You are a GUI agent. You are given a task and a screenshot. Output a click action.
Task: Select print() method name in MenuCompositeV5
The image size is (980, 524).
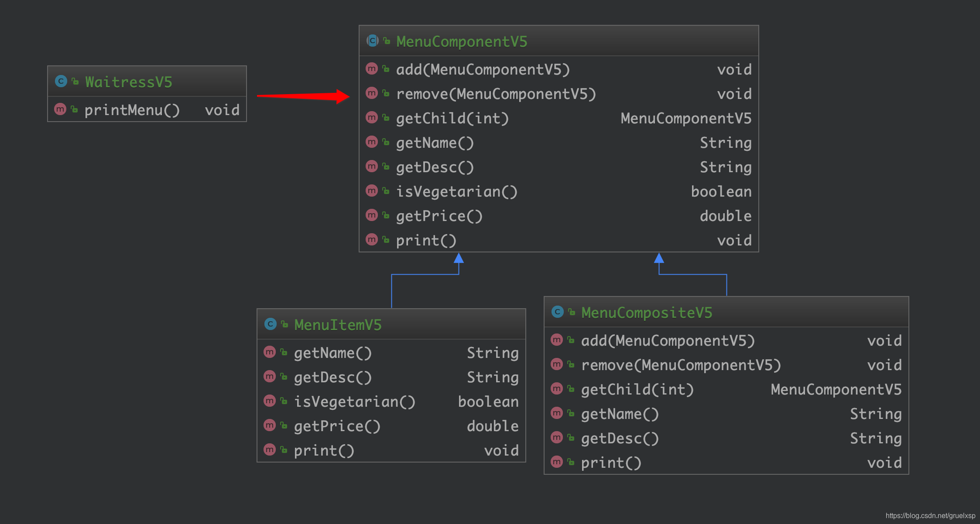coord(611,463)
